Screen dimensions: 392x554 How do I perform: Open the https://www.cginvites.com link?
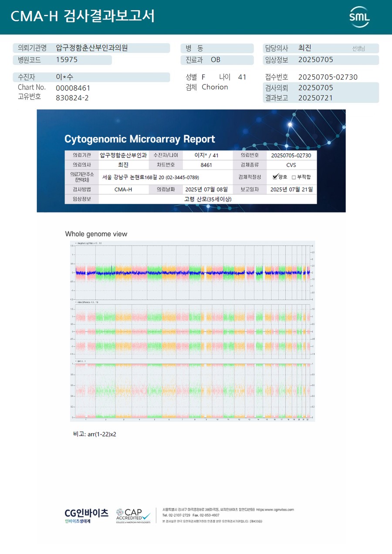click(x=275, y=509)
